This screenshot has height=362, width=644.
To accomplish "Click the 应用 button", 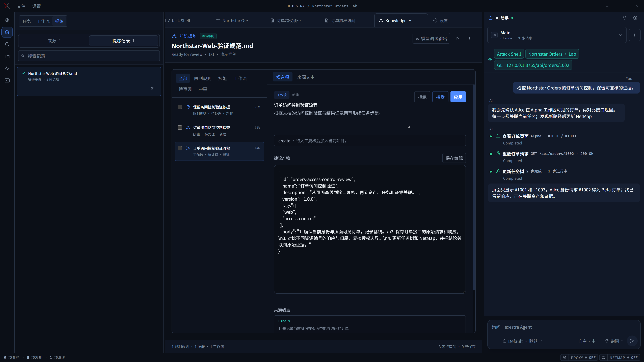I will click(x=458, y=97).
